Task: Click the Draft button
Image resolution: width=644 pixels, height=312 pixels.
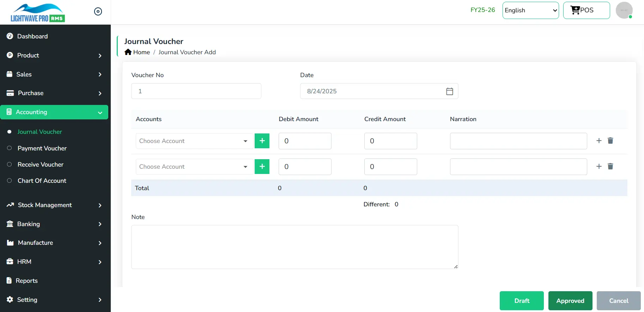Action: tap(522, 301)
